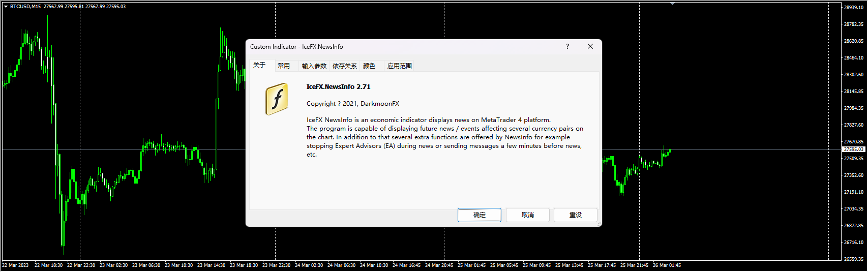Select the 关于 tab

260,65
